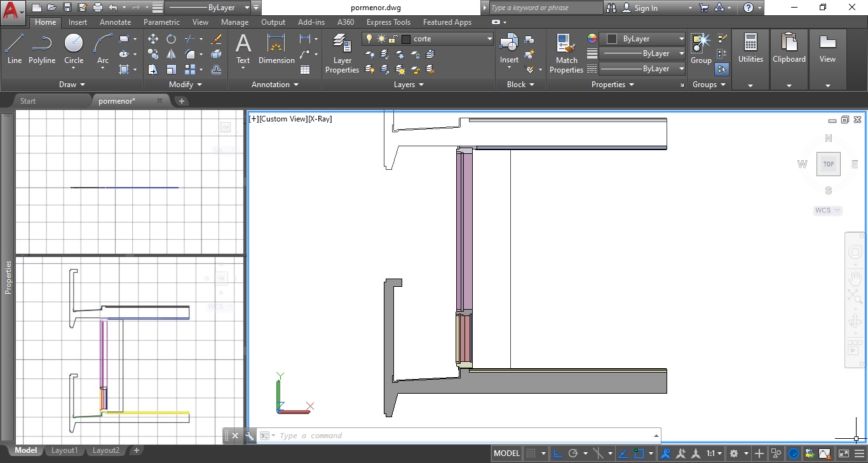Open the Block panel dropdown
The image size is (868, 463).
pos(520,84)
